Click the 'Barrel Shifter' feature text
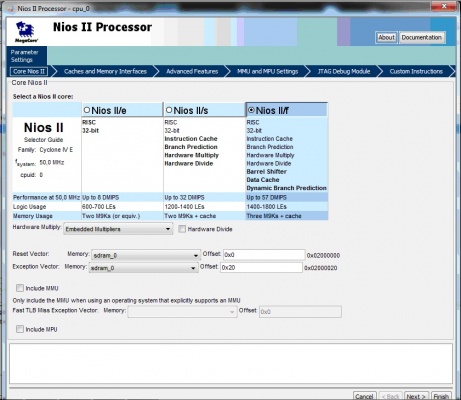This screenshot has width=461, height=400. tap(266, 172)
